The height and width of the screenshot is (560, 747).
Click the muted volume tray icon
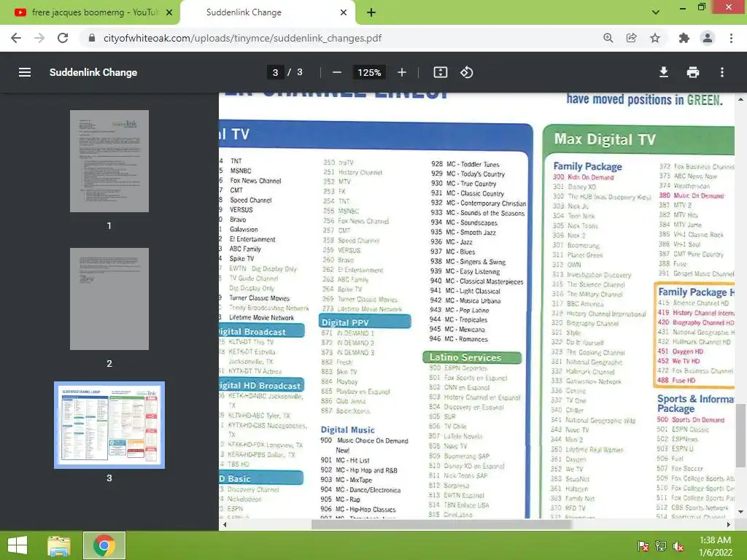678,546
